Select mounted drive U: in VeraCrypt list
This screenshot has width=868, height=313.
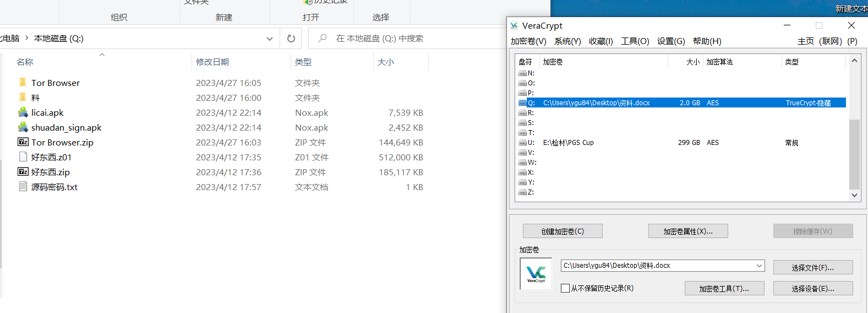(681, 143)
